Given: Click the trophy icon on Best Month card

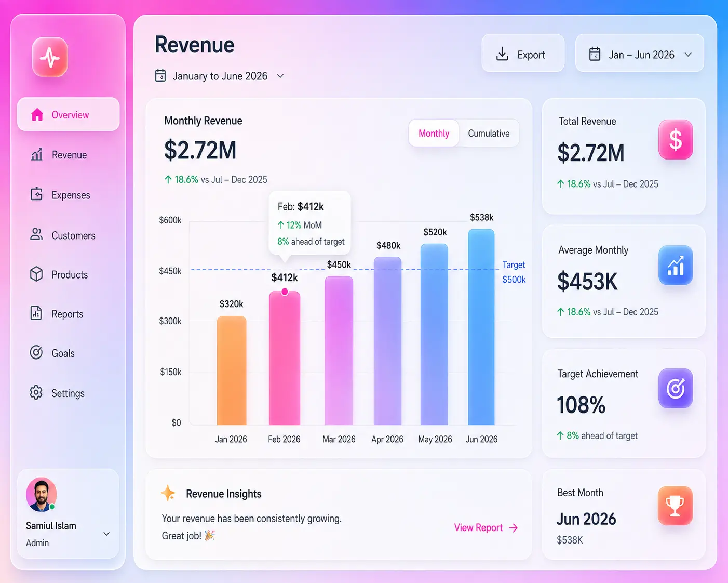Looking at the screenshot, I should [675, 506].
